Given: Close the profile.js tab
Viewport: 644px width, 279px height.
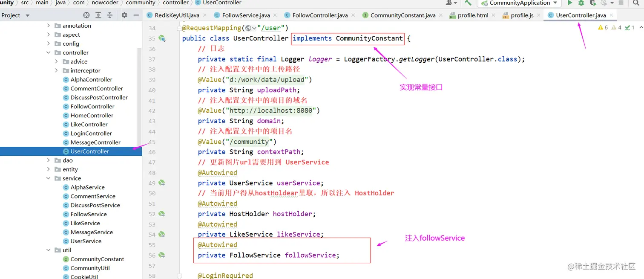Looking at the screenshot, I should 539,15.
